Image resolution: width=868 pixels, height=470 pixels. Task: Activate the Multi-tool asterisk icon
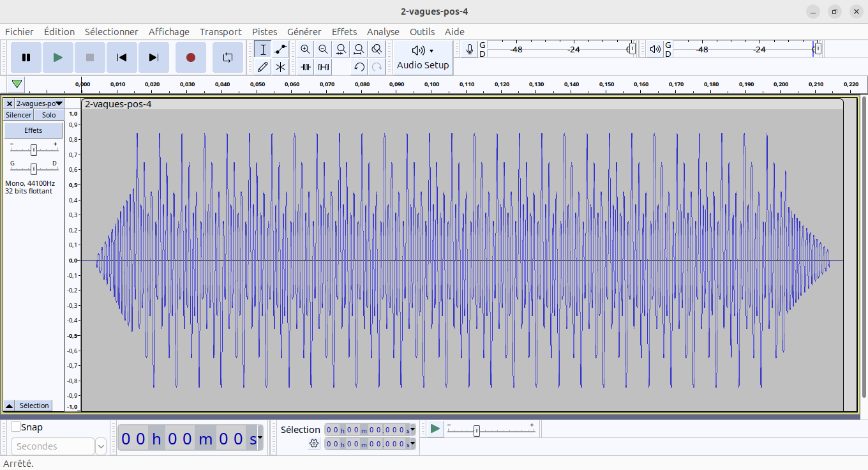[280, 66]
